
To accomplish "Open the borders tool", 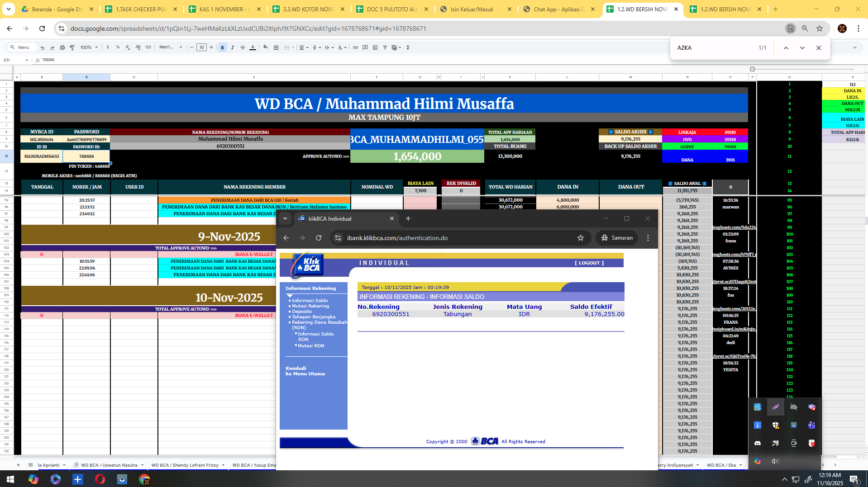I will click(276, 47).
